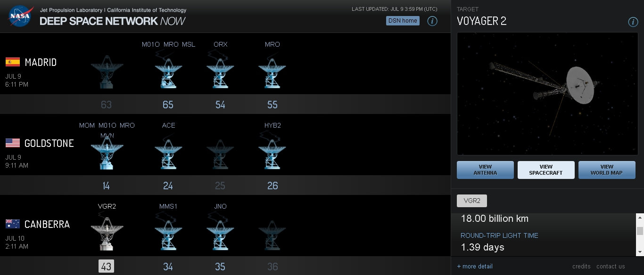This screenshot has width=644, height=275.
Task: Click the scrollbar up arrow in details
Action: point(640,217)
